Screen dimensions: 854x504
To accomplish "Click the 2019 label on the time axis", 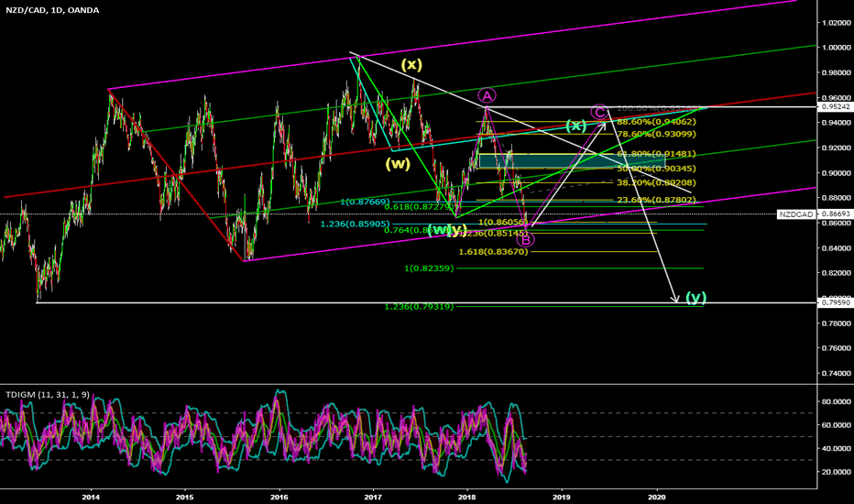I will pos(561,497).
